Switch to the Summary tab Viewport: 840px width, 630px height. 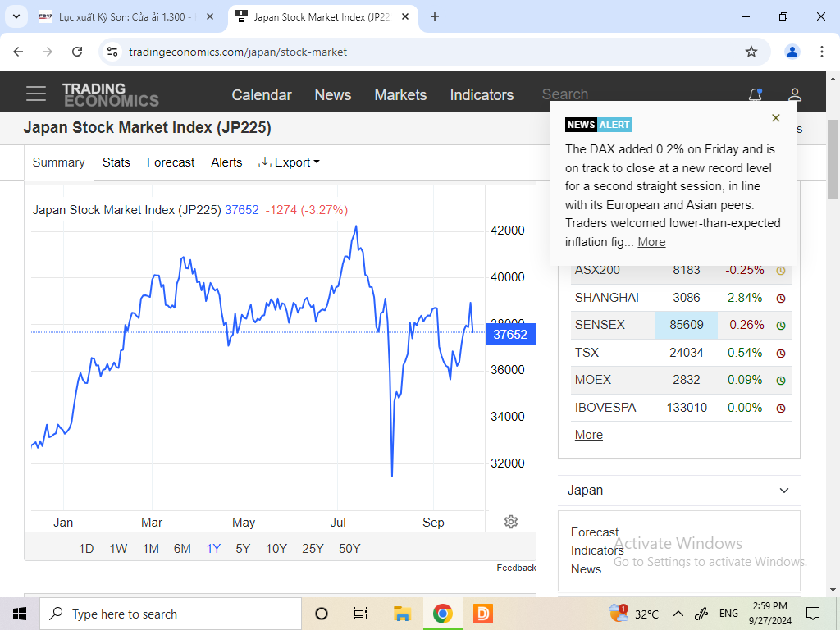(58, 162)
